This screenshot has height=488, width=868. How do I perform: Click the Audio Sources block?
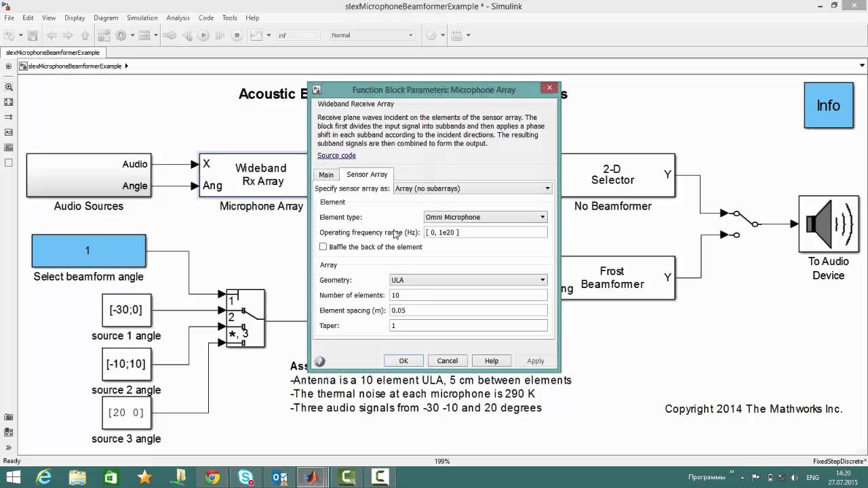tap(89, 175)
